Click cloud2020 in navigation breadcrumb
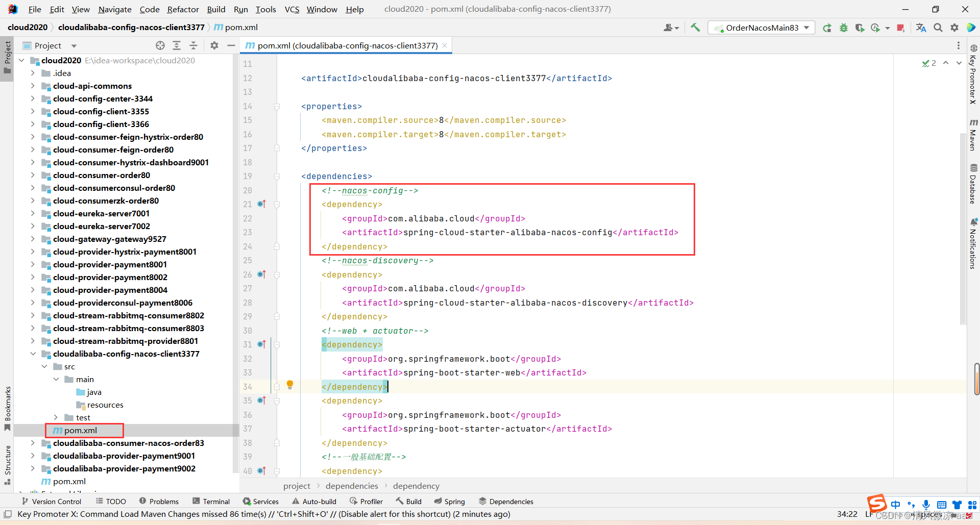 tap(28, 28)
